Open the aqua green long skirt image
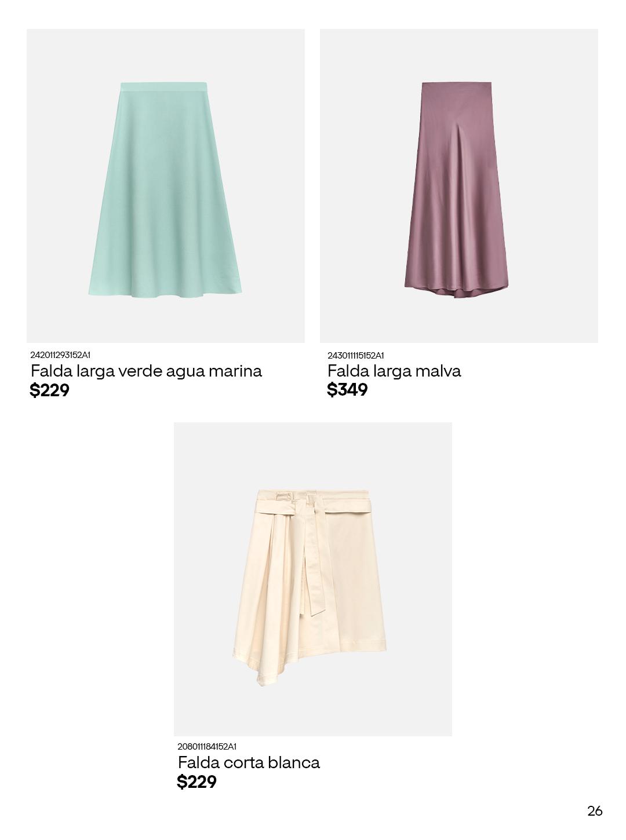 click(x=165, y=185)
